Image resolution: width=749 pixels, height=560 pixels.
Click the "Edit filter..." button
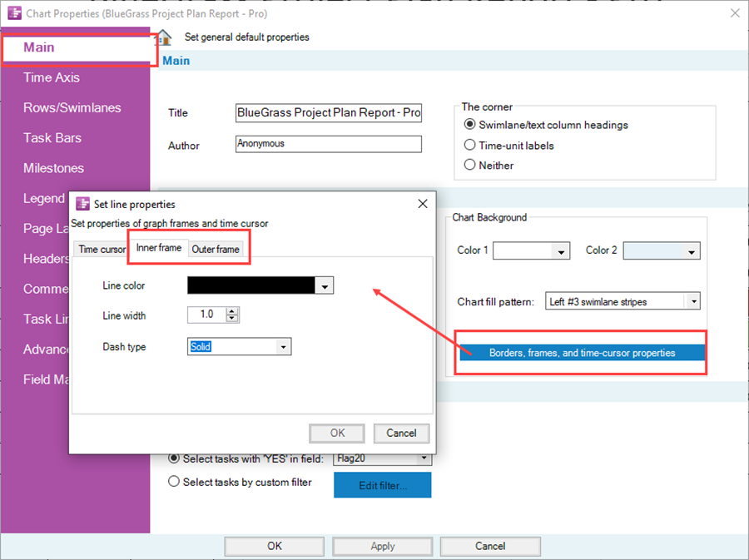pyautogui.click(x=382, y=485)
